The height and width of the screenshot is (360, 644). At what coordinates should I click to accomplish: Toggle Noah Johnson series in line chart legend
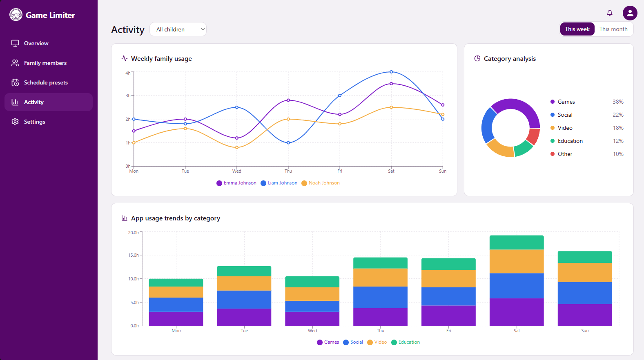tap(321, 183)
